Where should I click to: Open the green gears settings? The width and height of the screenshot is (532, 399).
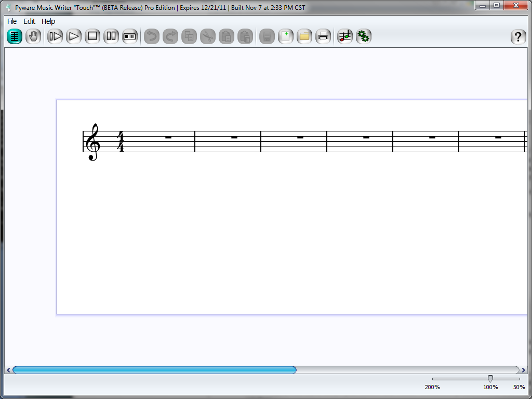364,36
